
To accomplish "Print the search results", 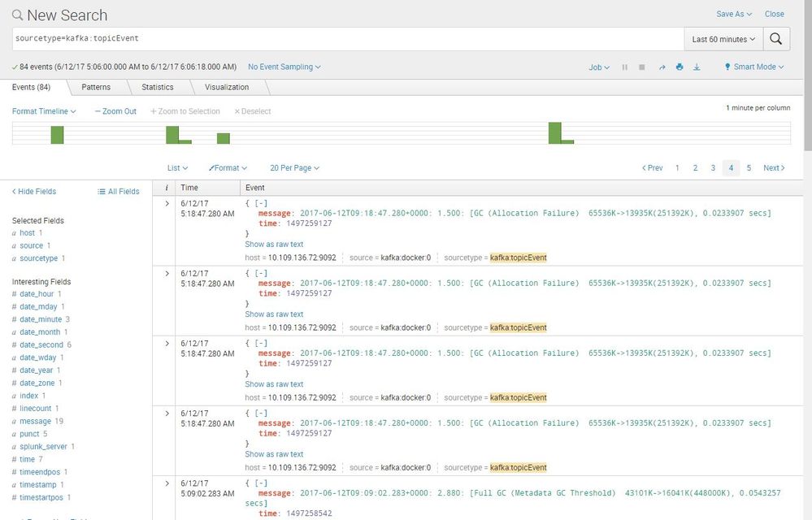I will 680,67.
